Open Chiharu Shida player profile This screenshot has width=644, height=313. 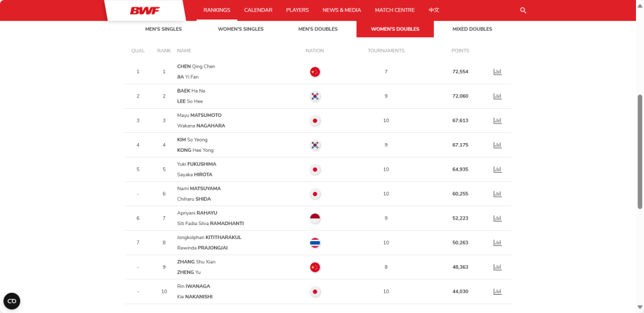[x=194, y=199]
